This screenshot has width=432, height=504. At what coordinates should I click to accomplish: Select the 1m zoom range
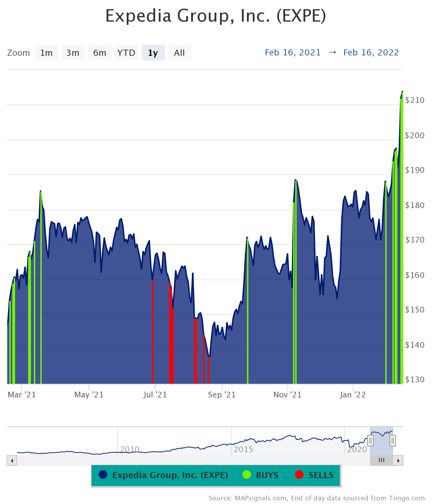pos(47,53)
